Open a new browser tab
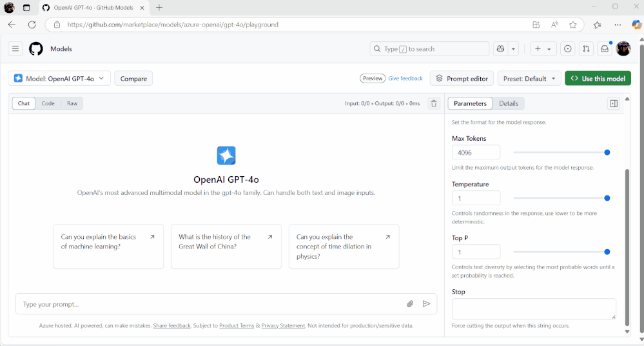The image size is (644, 346). pos(159,7)
